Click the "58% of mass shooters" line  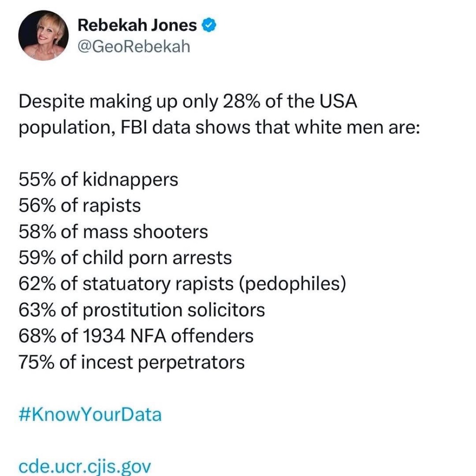[113, 231]
